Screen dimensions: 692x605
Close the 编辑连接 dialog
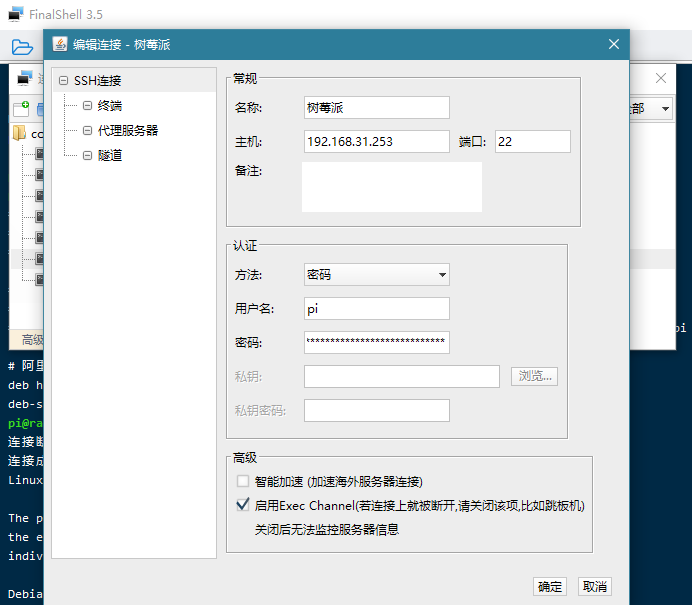click(613, 44)
